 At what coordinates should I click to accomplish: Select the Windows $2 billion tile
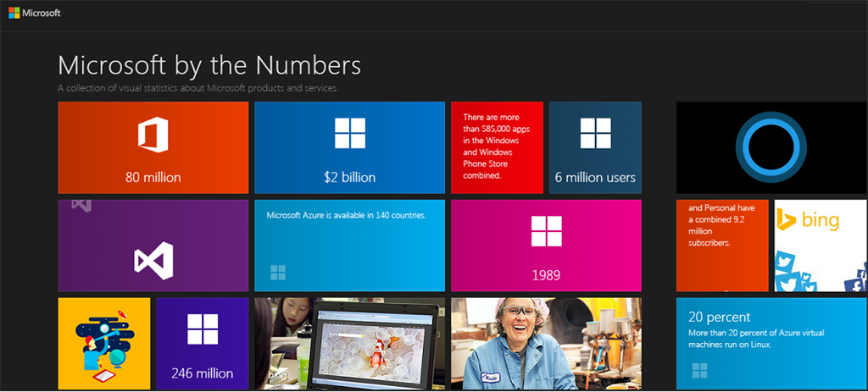(350, 147)
